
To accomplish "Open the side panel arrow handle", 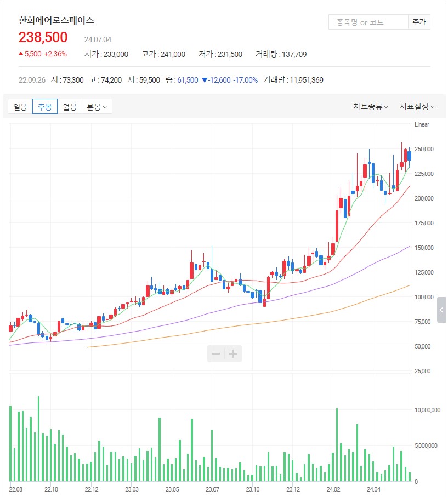I will coord(442,310).
